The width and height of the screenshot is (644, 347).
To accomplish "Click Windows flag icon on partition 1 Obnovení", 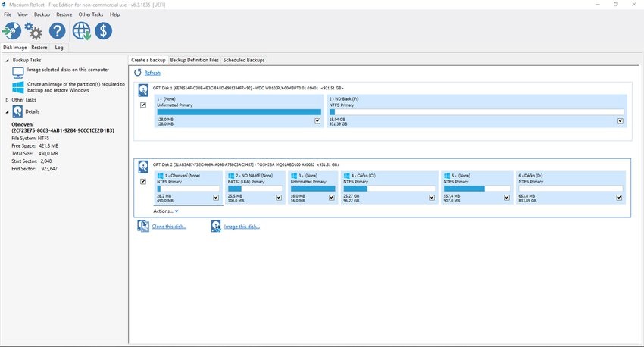I will (160, 175).
